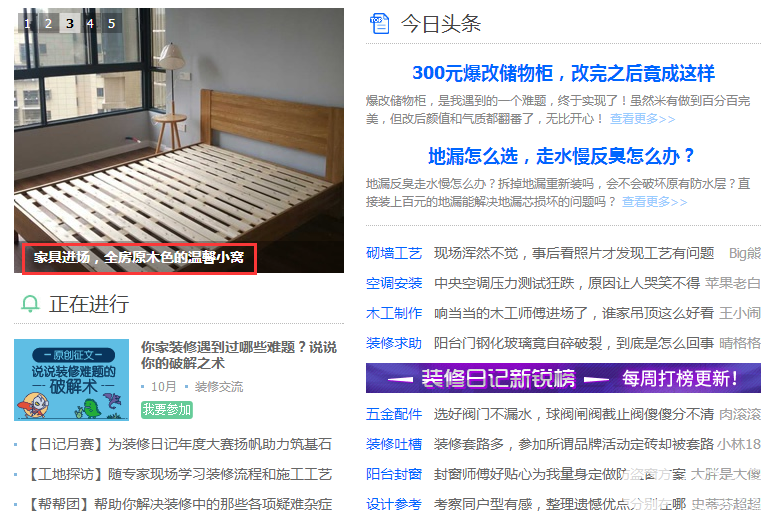The image size is (777, 520).
Task: Open the 空调安装 category link
Action: (394, 284)
